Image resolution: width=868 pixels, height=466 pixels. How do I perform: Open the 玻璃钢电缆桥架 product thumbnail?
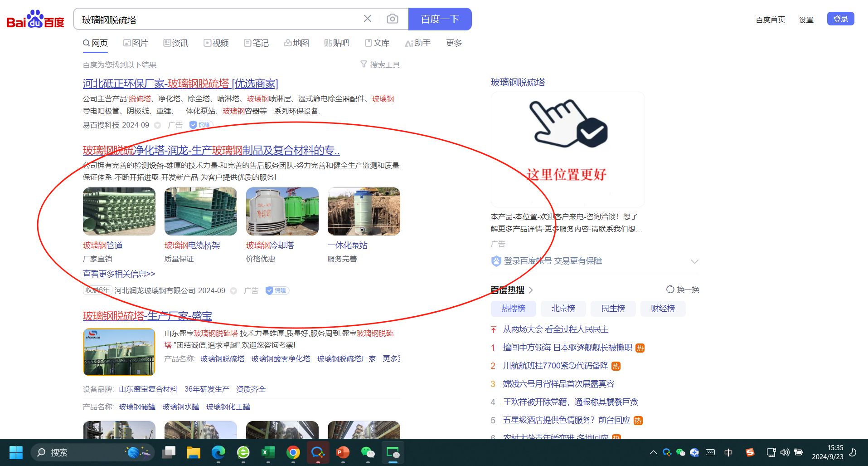tap(200, 211)
